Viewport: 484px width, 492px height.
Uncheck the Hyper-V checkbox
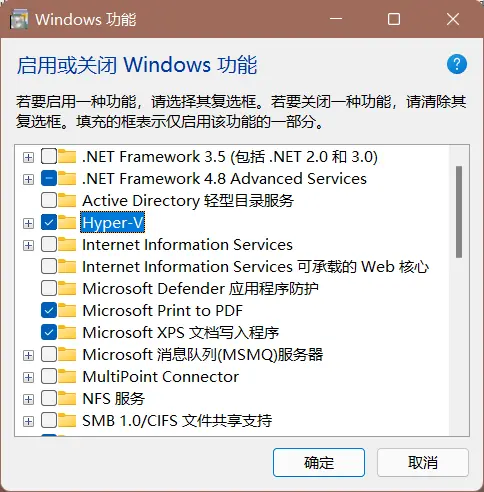(49, 222)
